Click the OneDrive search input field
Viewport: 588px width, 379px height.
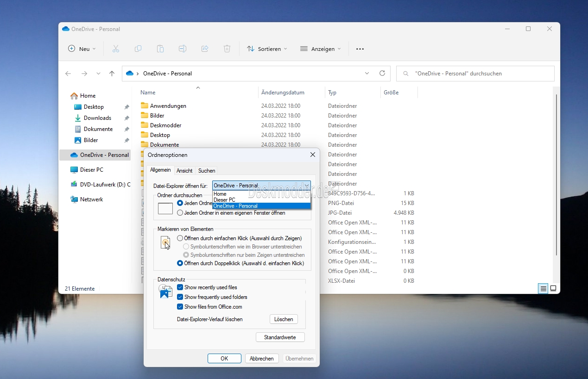click(475, 74)
